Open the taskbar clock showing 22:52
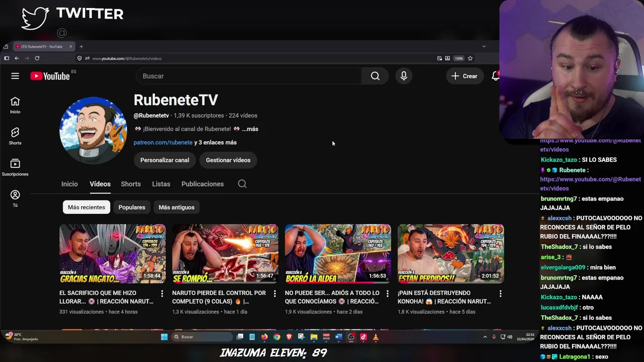 point(525,337)
